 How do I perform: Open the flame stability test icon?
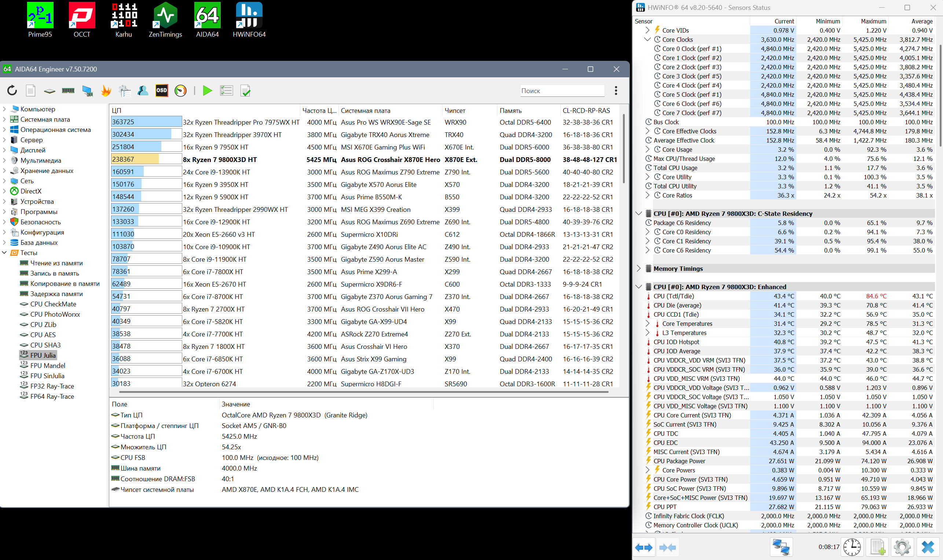point(106,91)
